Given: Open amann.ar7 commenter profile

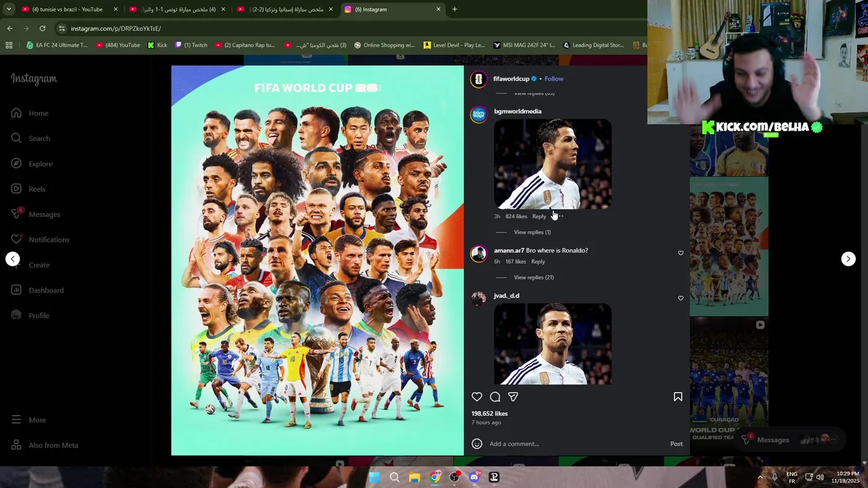Looking at the screenshot, I should [x=509, y=251].
